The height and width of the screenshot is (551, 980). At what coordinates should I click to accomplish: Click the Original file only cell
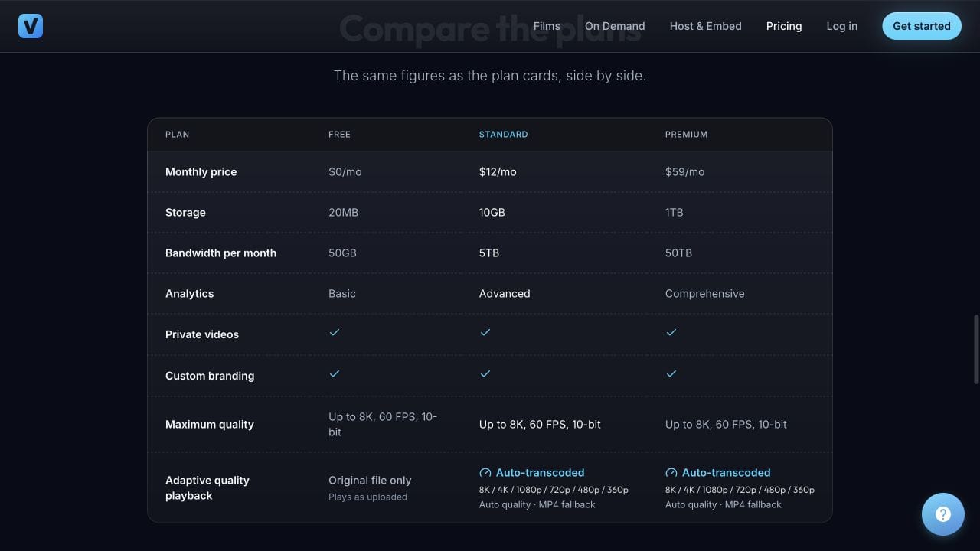[370, 481]
